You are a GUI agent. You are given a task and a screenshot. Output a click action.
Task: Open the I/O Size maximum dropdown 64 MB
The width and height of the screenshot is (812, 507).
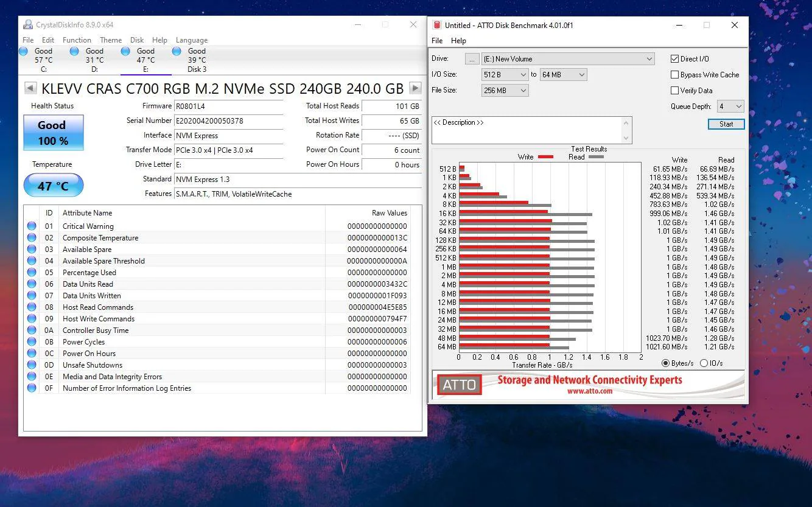coord(563,75)
